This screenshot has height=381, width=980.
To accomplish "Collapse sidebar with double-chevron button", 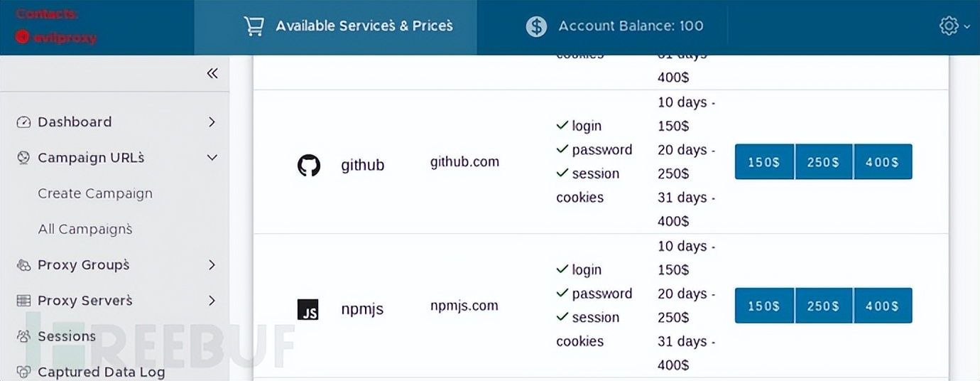I will pos(212,73).
